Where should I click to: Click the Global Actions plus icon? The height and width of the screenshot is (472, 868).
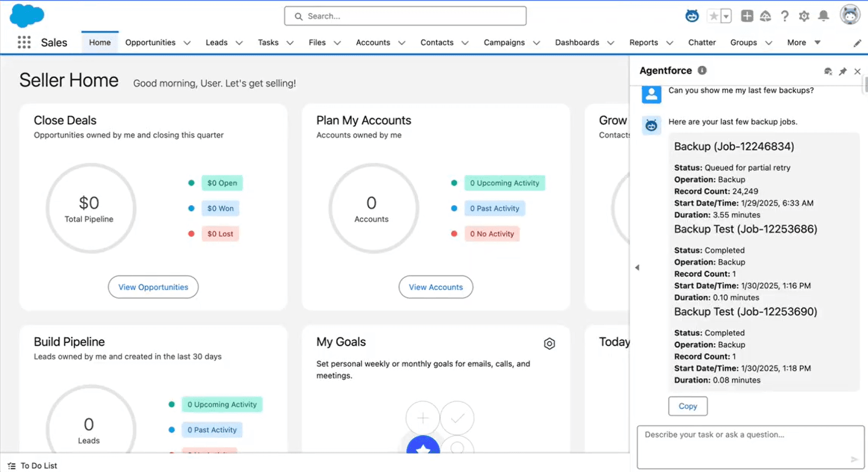pos(747,16)
